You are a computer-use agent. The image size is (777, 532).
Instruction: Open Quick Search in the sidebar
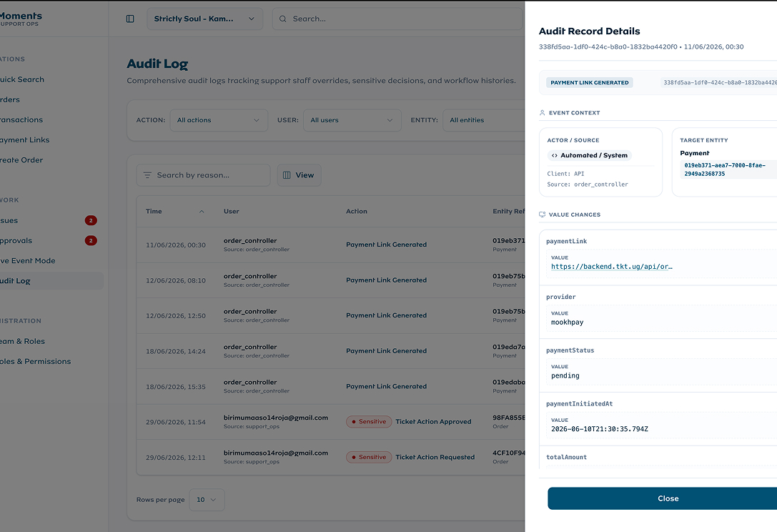click(x=22, y=79)
